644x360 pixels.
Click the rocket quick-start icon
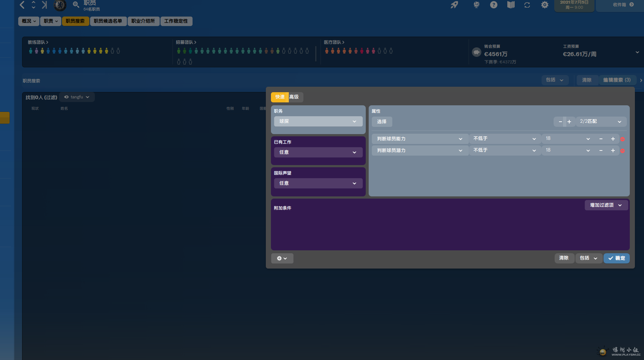[454, 5]
